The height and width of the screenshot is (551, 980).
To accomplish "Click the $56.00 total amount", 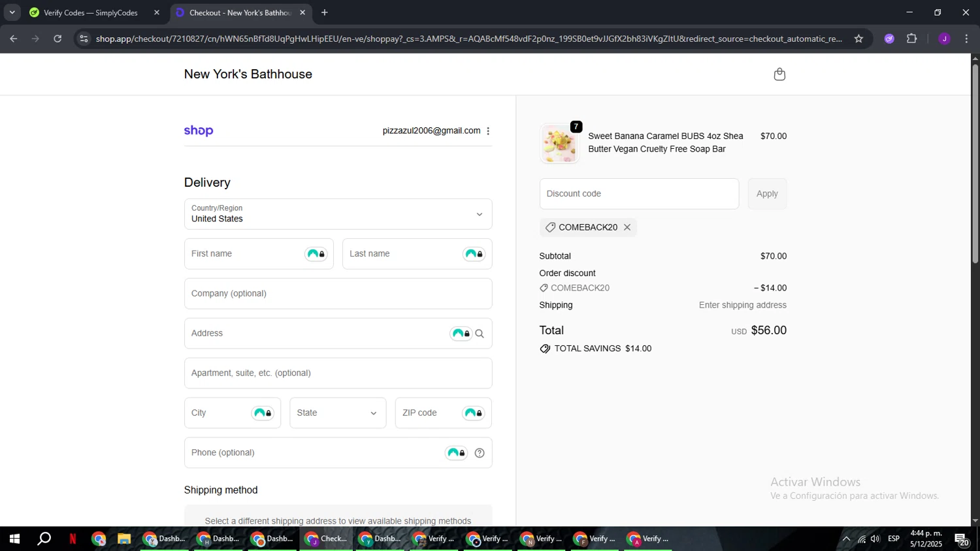I will tap(769, 330).
